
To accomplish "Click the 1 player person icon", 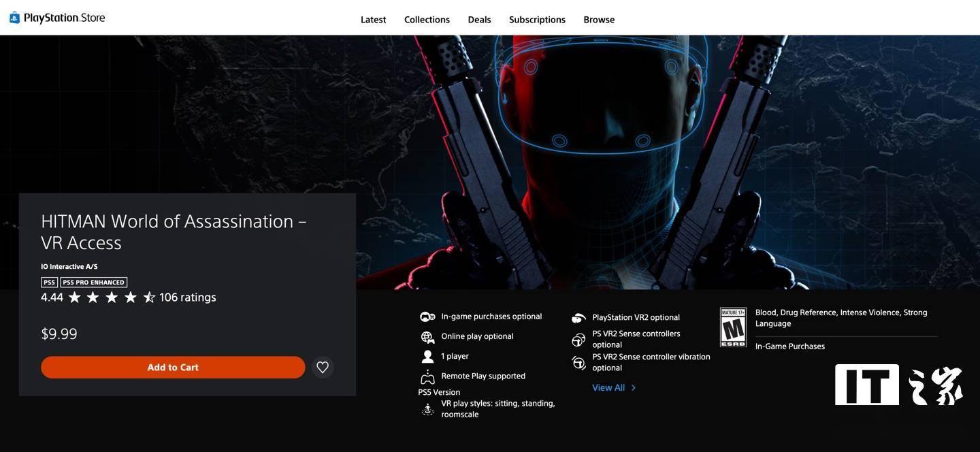I will pyautogui.click(x=427, y=357).
